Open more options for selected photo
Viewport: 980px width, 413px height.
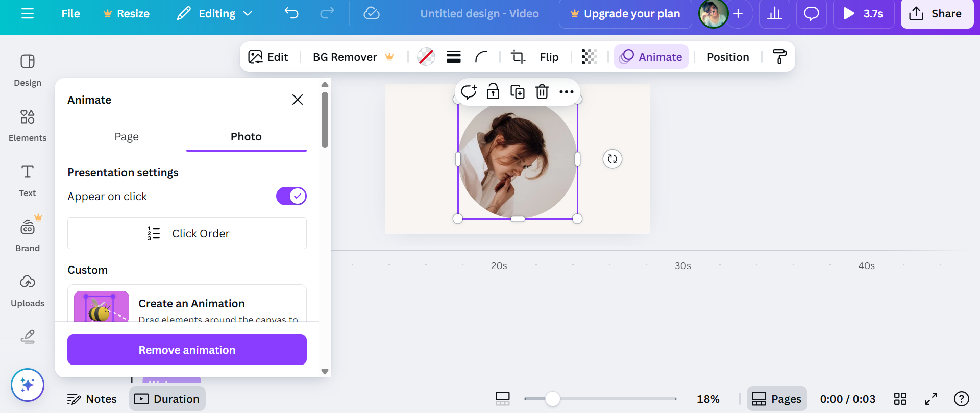(567, 92)
